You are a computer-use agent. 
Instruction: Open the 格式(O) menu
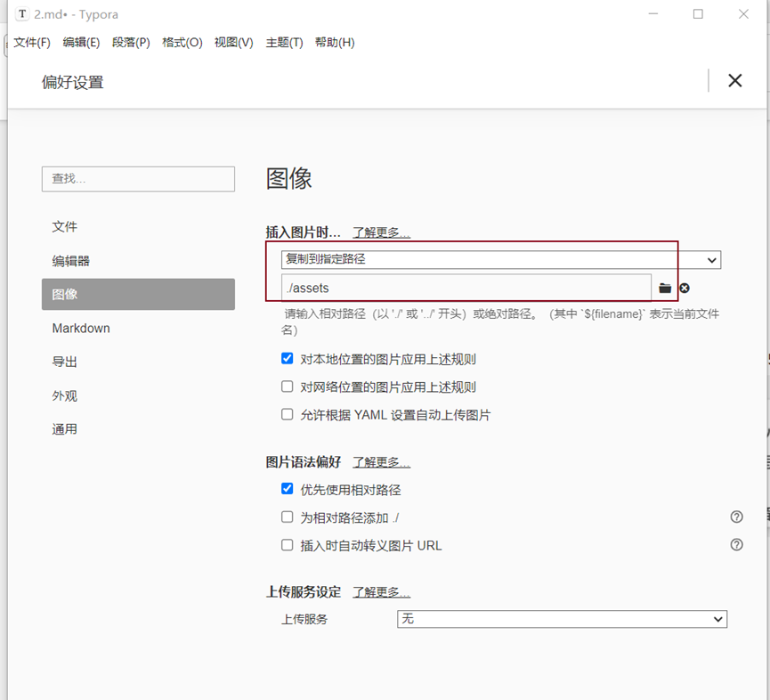point(182,43)
